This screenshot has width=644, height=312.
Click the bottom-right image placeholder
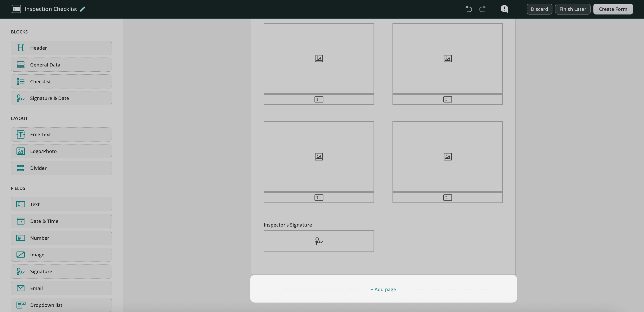click(x=447, y=157)
